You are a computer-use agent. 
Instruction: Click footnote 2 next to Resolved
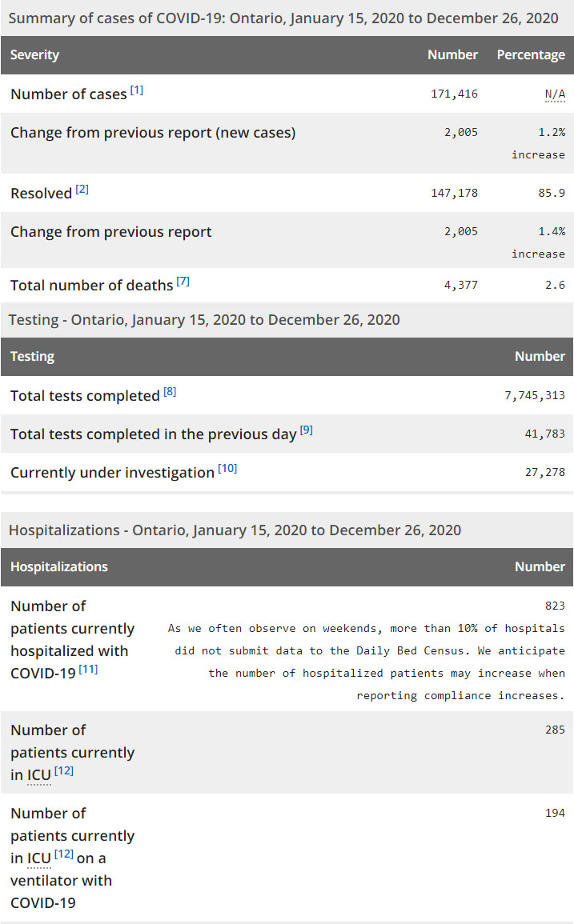click(82, 190)
